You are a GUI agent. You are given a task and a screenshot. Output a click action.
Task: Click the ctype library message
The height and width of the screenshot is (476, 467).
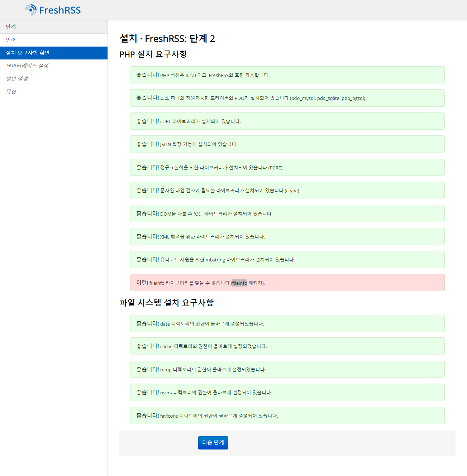click(287, 191)
